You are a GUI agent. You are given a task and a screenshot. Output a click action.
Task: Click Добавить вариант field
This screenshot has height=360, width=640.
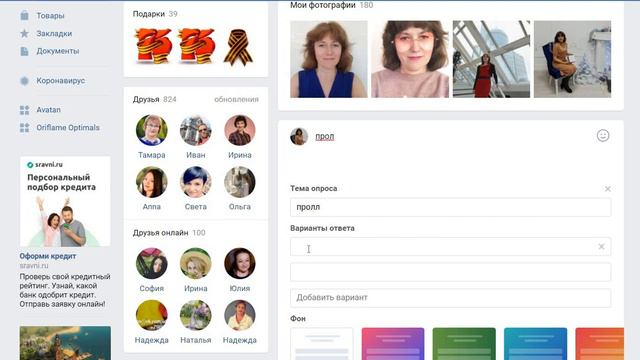(x=451, y=298)
